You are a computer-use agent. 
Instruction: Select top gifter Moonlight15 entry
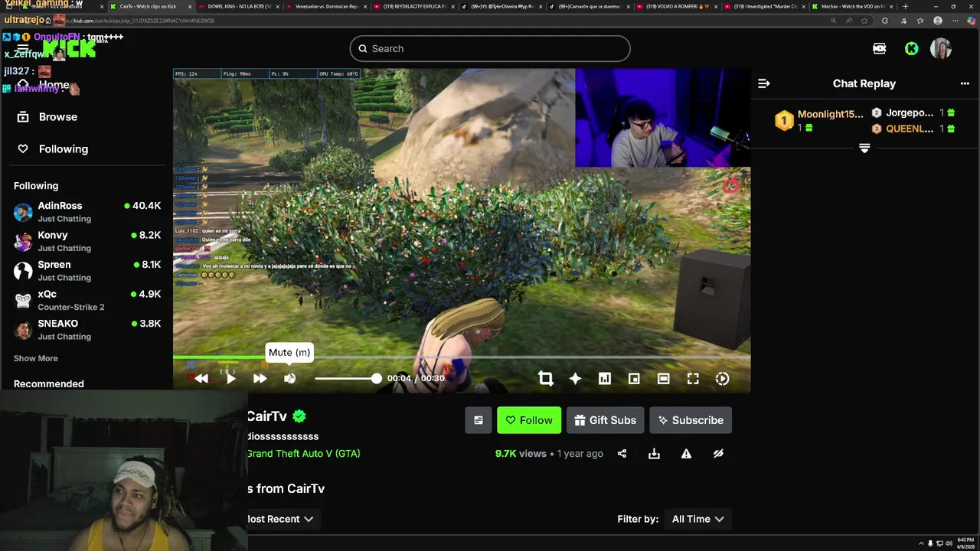(x=819, y=120)
